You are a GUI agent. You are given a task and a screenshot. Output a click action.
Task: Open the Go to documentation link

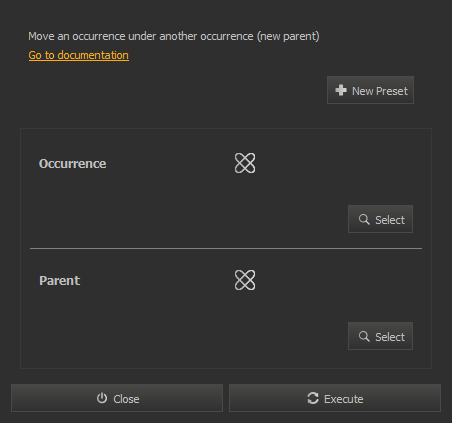click(x=79, y=55)
